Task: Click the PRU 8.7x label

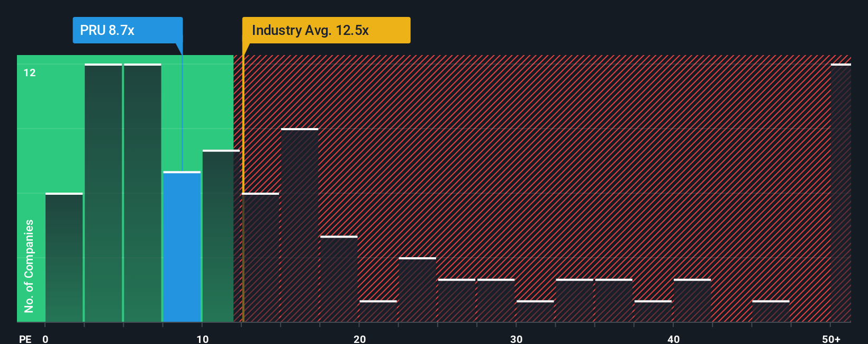Action: coord(128,30)
